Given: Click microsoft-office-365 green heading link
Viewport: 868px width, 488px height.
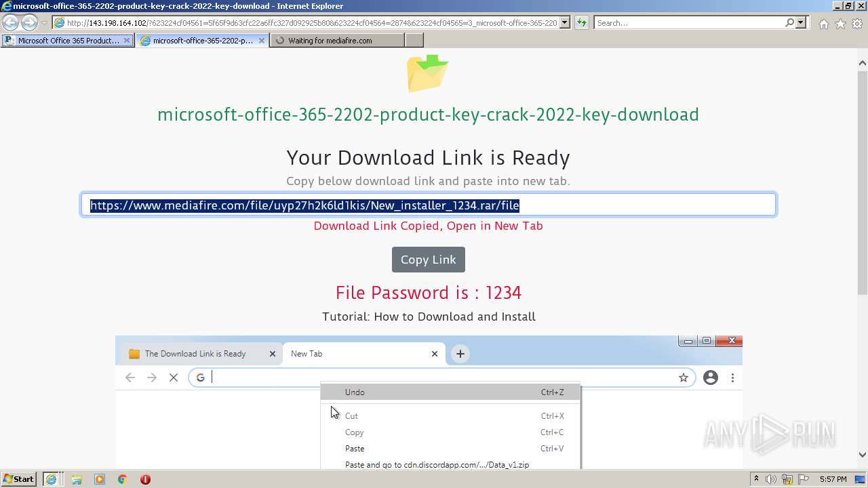Looking at the screenshot, I should pyautogui.click(x=428, y=115).
